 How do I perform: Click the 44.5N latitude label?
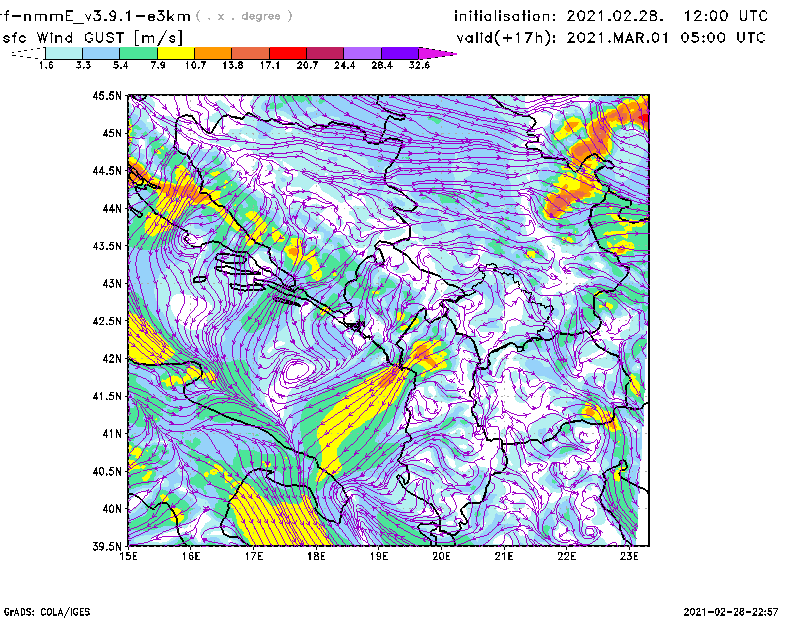[x=107, y=170]
